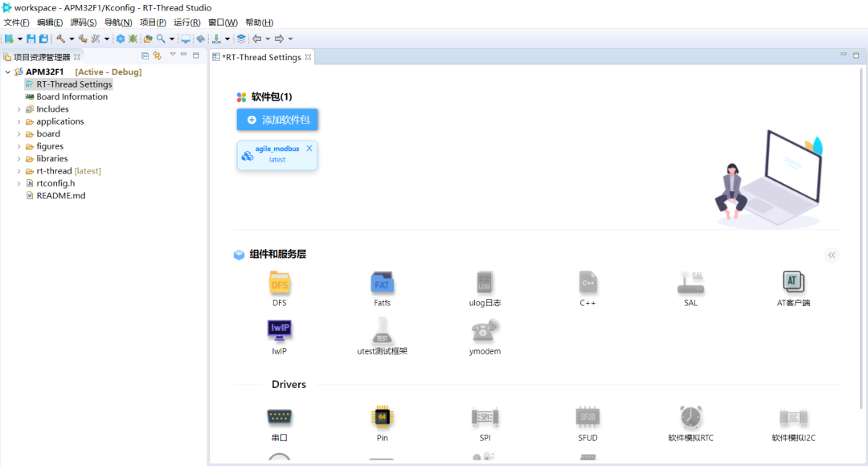
Task: Open the dropdown next to the new project icon
Action: pyautogui.click(x=20, y=39)
